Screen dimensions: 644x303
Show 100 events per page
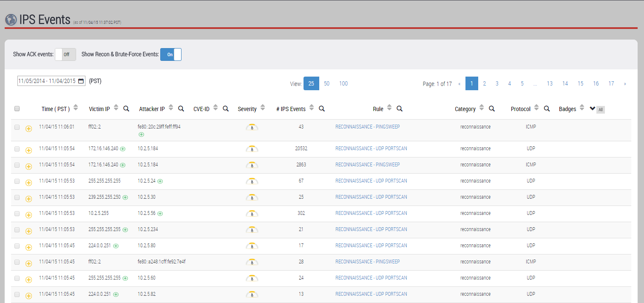pos(343,83)
